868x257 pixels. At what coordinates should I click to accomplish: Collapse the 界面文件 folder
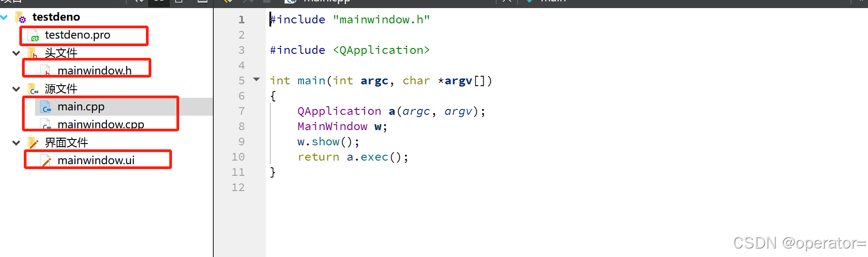pos(16,143)
